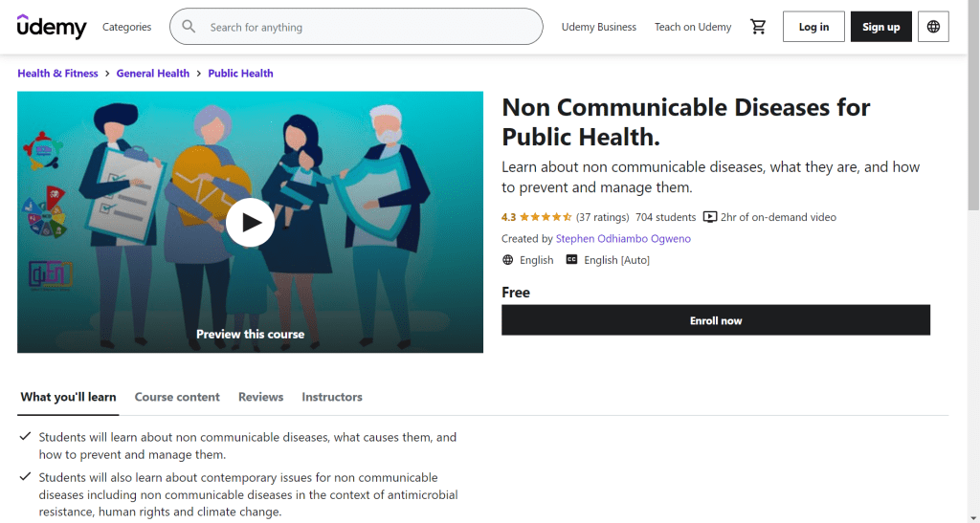The height and width of the screenshot is (523, 980).
Task: Click the on-demand video icon
Action: click(x=710, y=217)
